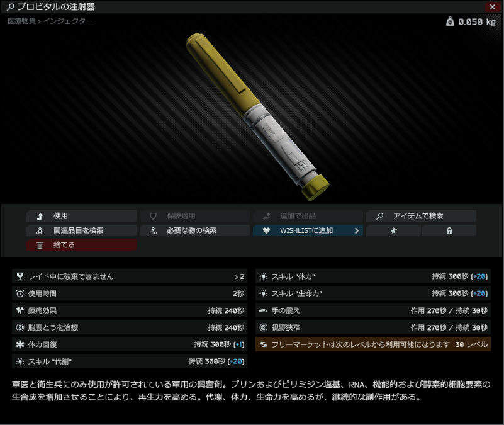This screenshot has width=504, height=425.
Task: Click the スキル "生命力" (+20) value
Action: click(479, 293)
